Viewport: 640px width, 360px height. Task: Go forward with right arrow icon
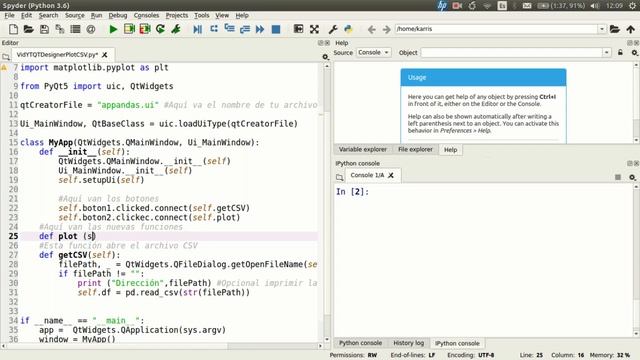click(386, 29)
